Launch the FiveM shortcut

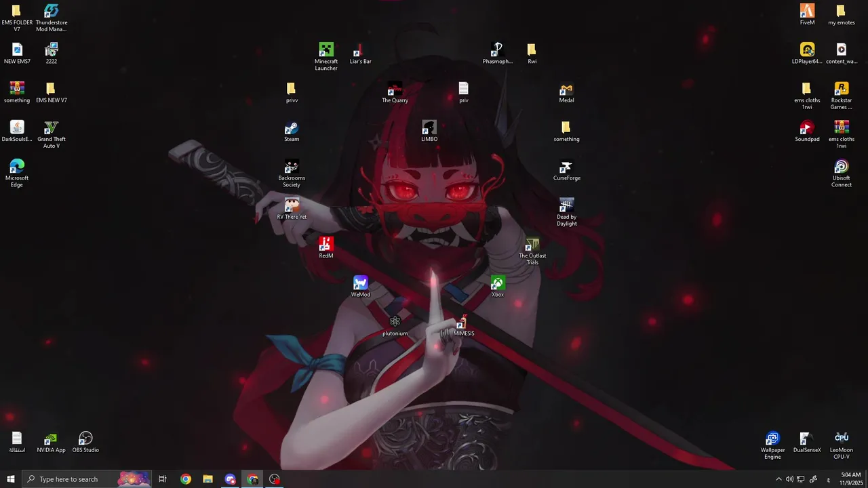[807, 11]
